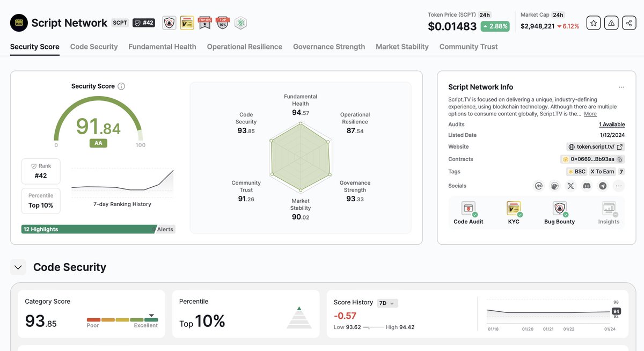Image resolution: width=644 pixels, height=351 pixels.
Task: Open the token.script.tv website link
Action: [594, 147]
